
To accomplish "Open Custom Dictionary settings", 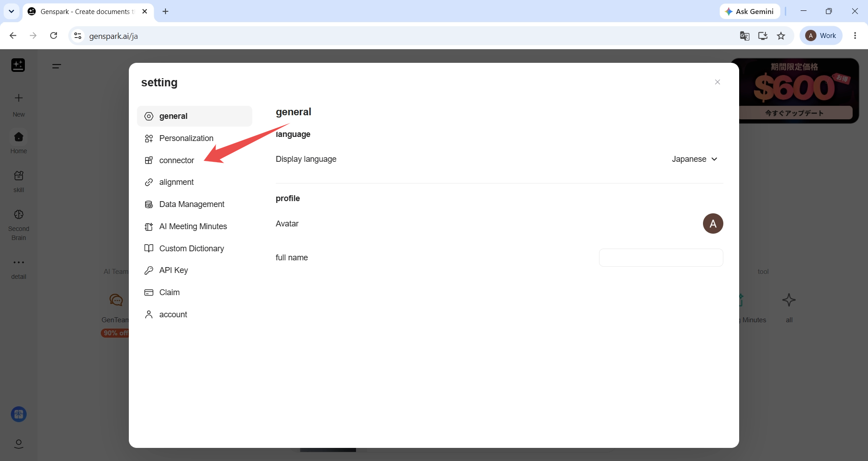I will point(194,249).
